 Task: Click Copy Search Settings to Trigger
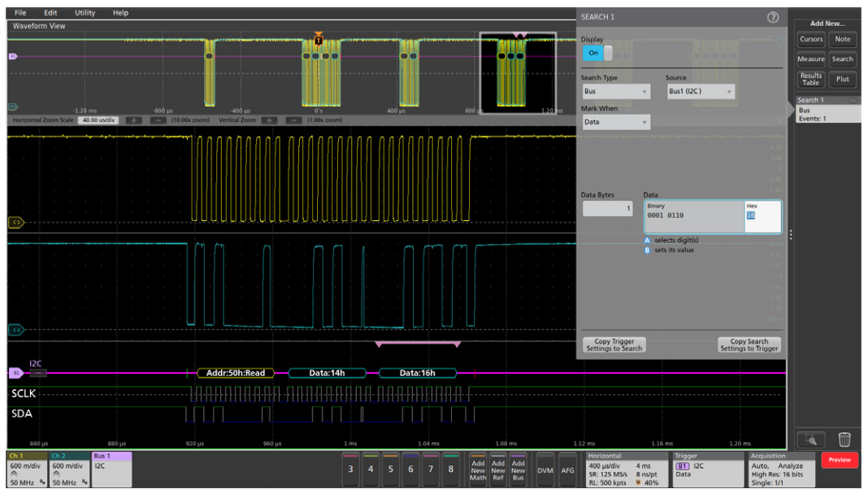coord(749,345)
